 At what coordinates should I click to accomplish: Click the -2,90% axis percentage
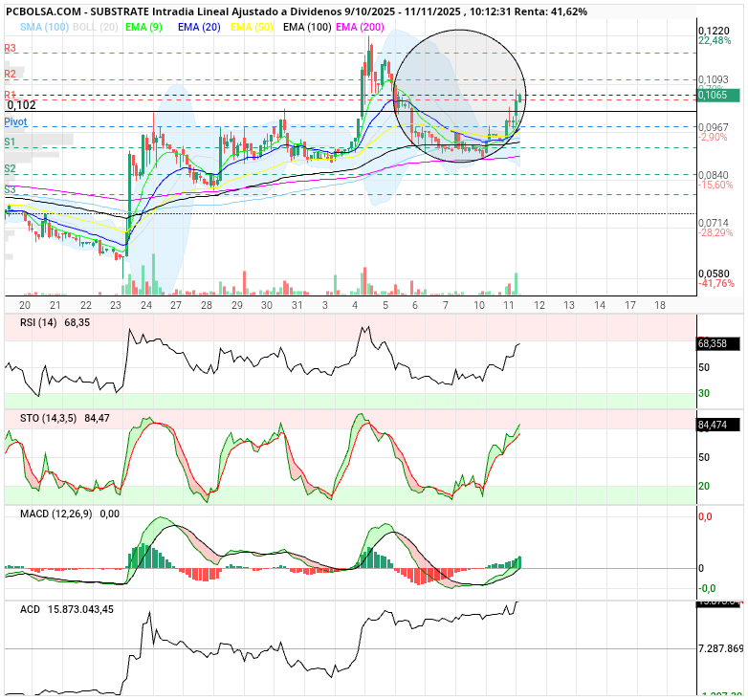[x=714, y=138]
